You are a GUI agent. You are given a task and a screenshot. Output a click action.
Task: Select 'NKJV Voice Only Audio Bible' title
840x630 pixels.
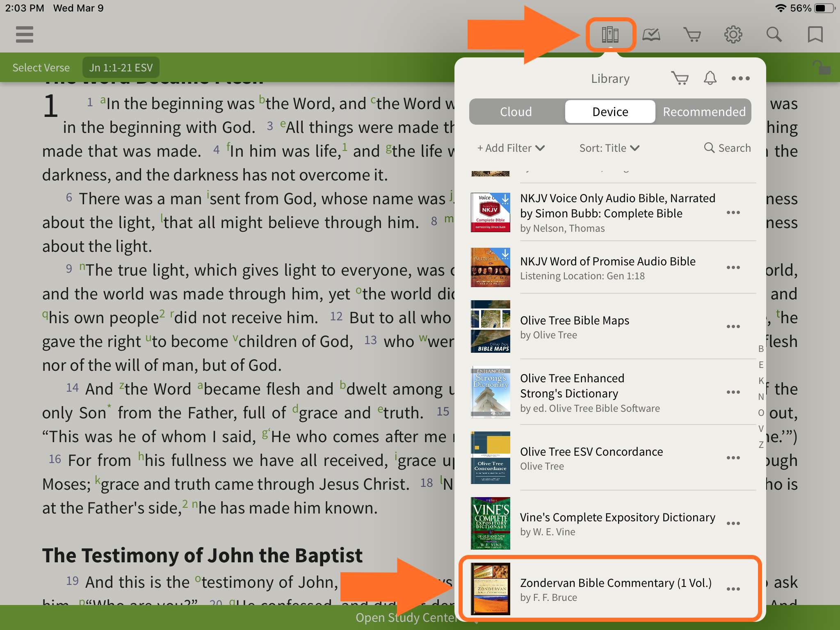618,205
